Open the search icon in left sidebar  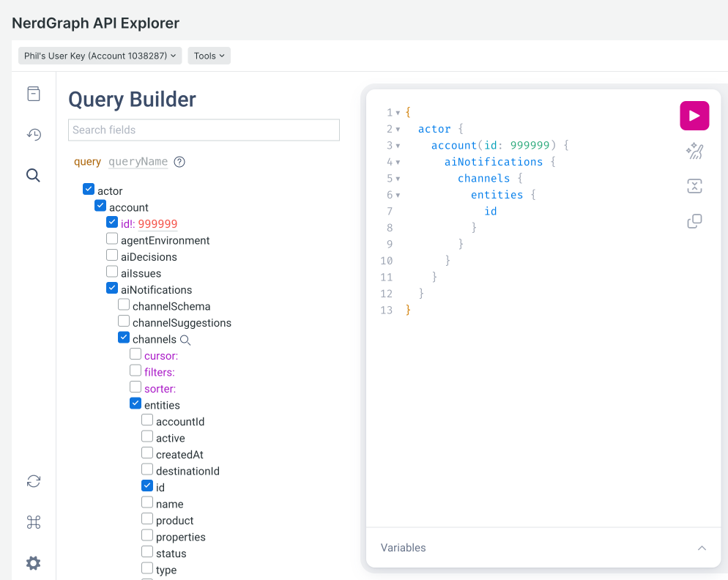coord(34,175)
